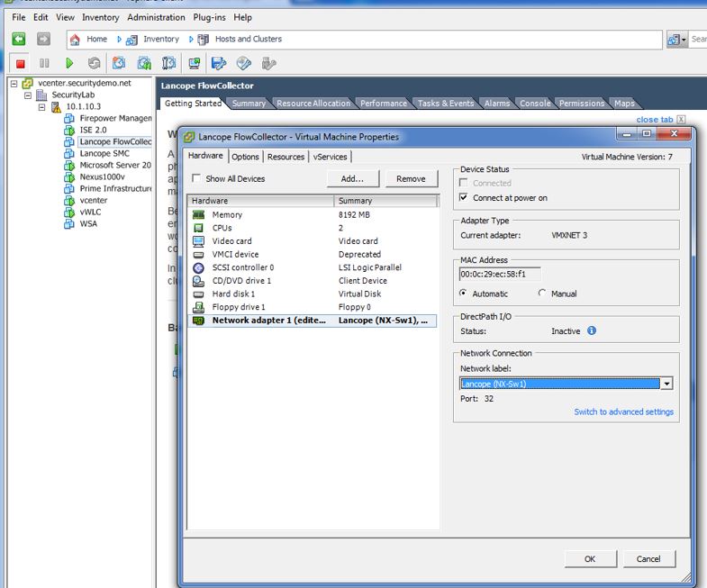Open the Tasks & Events tab
This screenshot has width=707, height=588.
click(446, 104)
